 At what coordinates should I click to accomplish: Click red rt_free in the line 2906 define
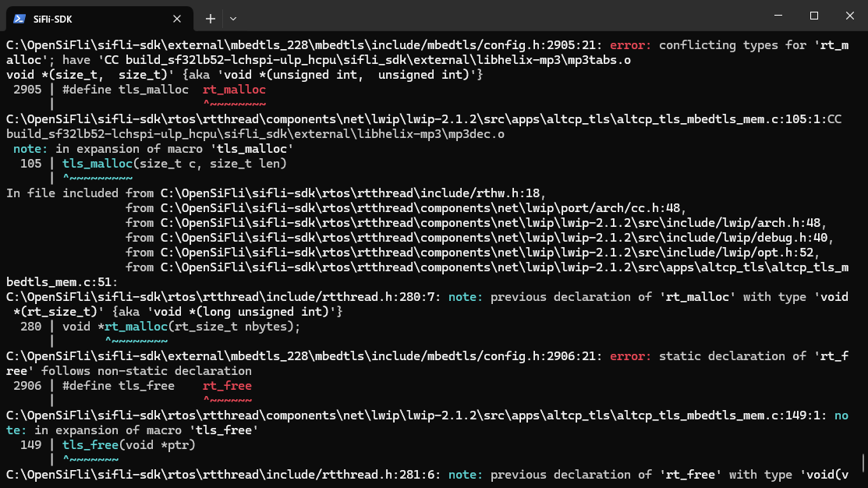click(227, 386)
